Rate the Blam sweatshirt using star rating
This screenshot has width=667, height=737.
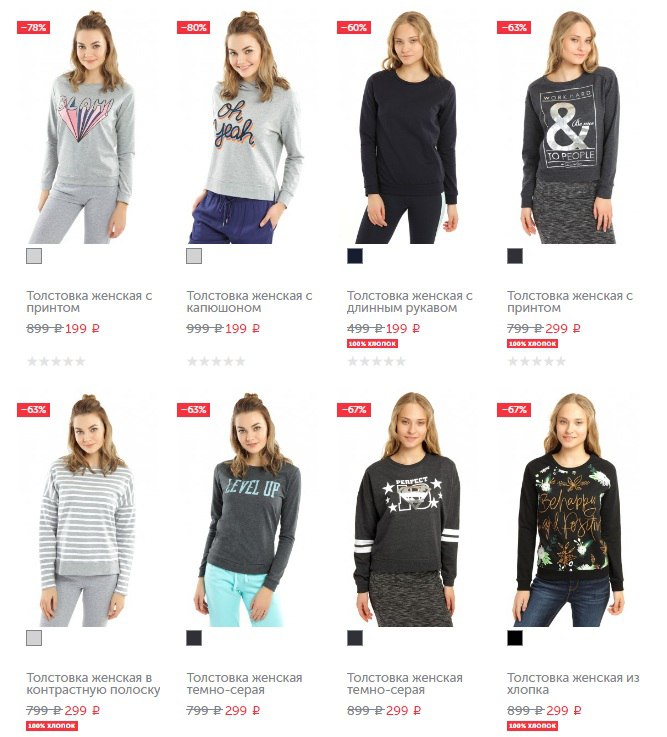tap(56, 361)
